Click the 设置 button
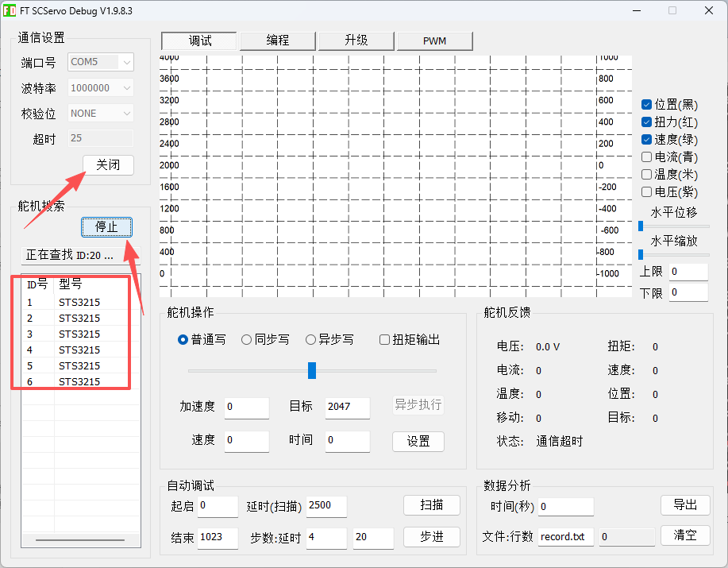Image resolution: width=728 pixels, height=568 pixels. (418, 441)
